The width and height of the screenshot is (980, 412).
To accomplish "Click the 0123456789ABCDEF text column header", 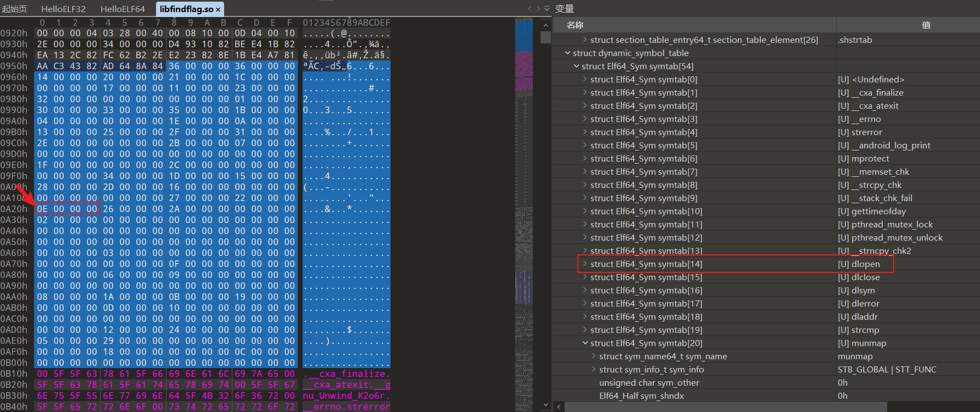I will click(x=347, y=23).
